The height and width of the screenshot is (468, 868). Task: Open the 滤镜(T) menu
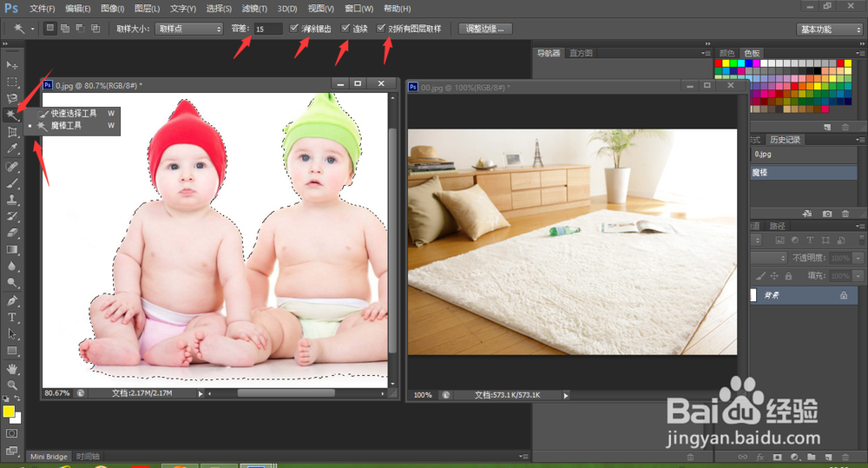254,9
